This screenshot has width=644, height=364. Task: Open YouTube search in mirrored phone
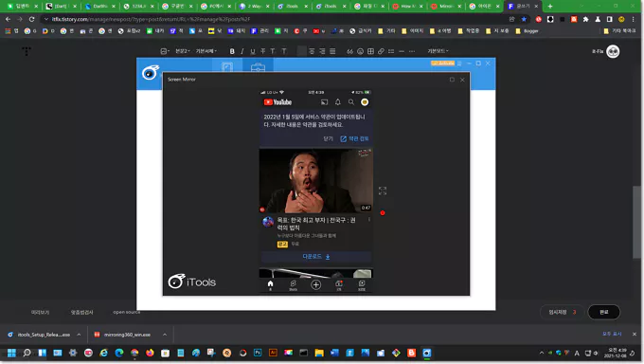pos(351,102)
